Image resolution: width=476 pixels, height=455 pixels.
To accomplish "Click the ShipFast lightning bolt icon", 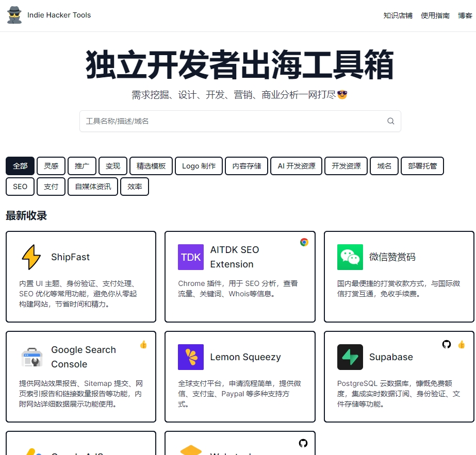I will 31,257.
